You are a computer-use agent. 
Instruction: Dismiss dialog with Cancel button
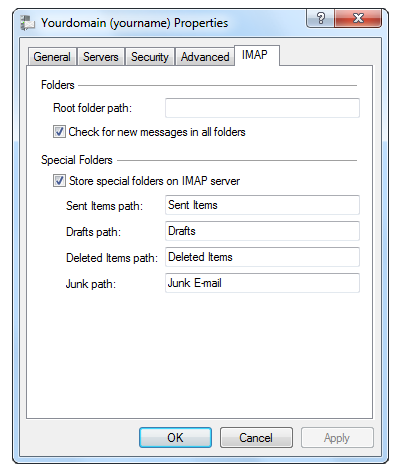(256, 437)
